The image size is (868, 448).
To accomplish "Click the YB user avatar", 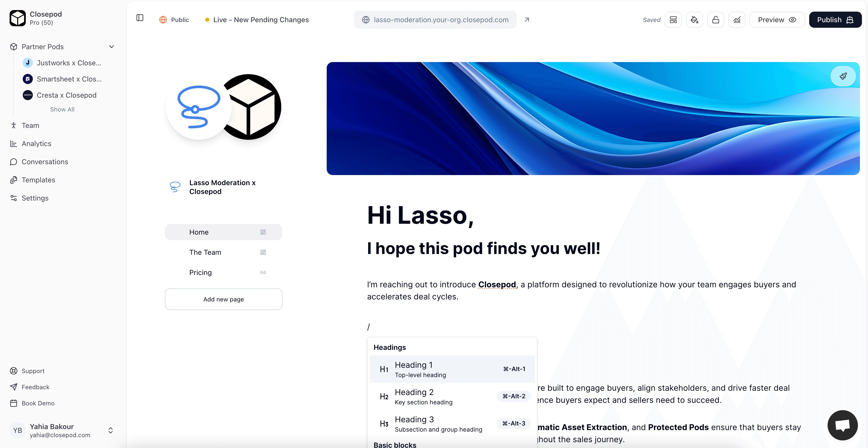I will pos(17,430).
